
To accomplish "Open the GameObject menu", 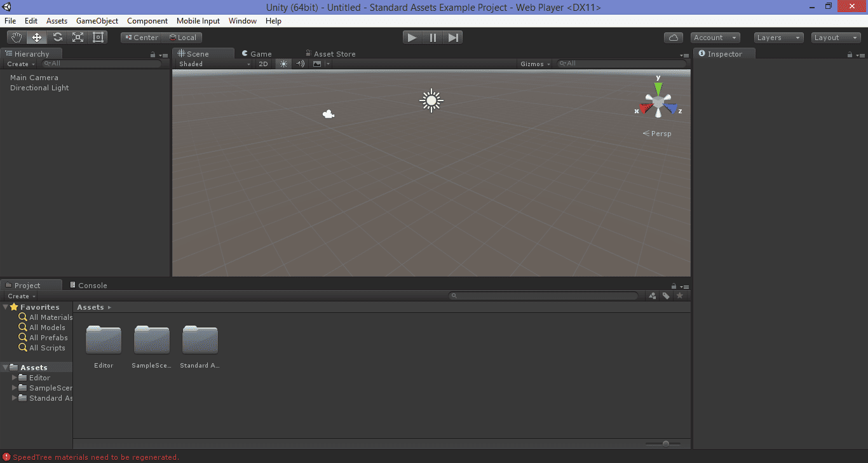I will [97, 21].
